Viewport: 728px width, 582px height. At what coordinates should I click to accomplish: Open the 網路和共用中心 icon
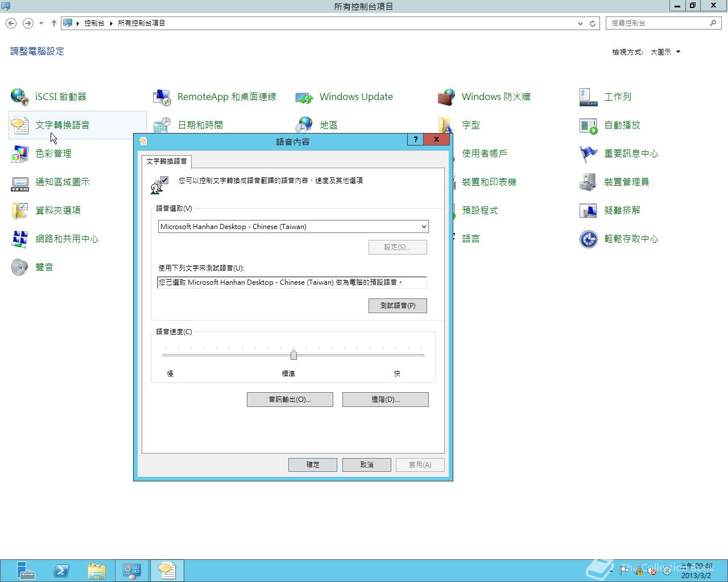pos(20,239)
